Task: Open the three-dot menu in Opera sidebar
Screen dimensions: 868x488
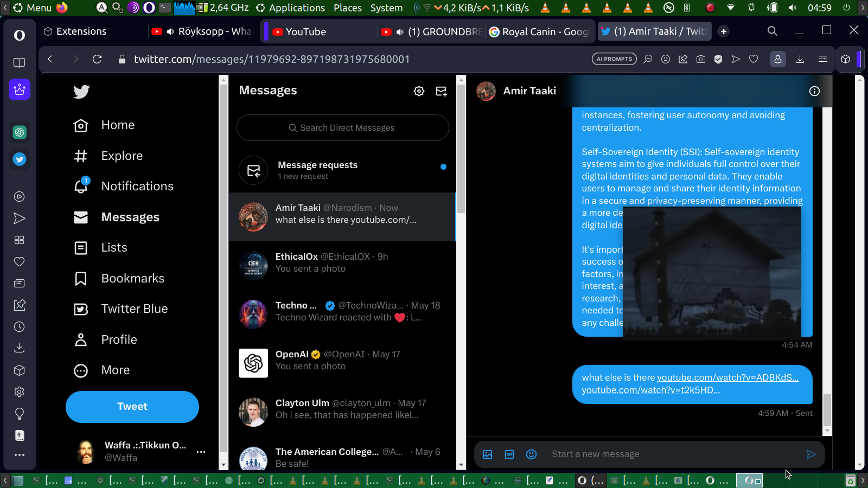Action: tap(20, 455)
